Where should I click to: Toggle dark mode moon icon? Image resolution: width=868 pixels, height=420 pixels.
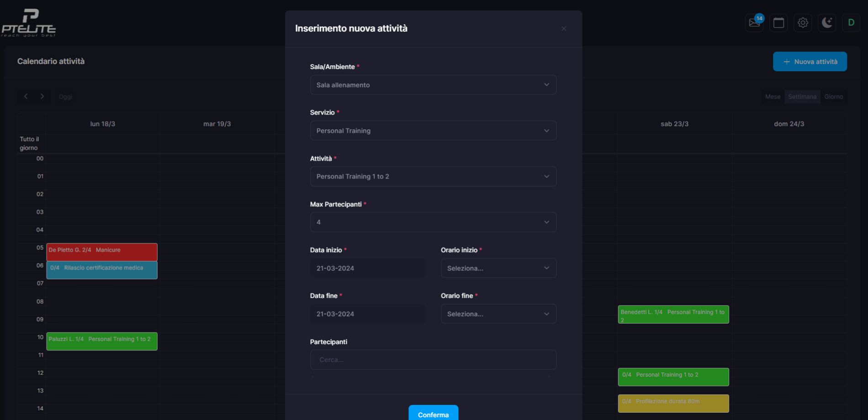click(x=827, y=23)
